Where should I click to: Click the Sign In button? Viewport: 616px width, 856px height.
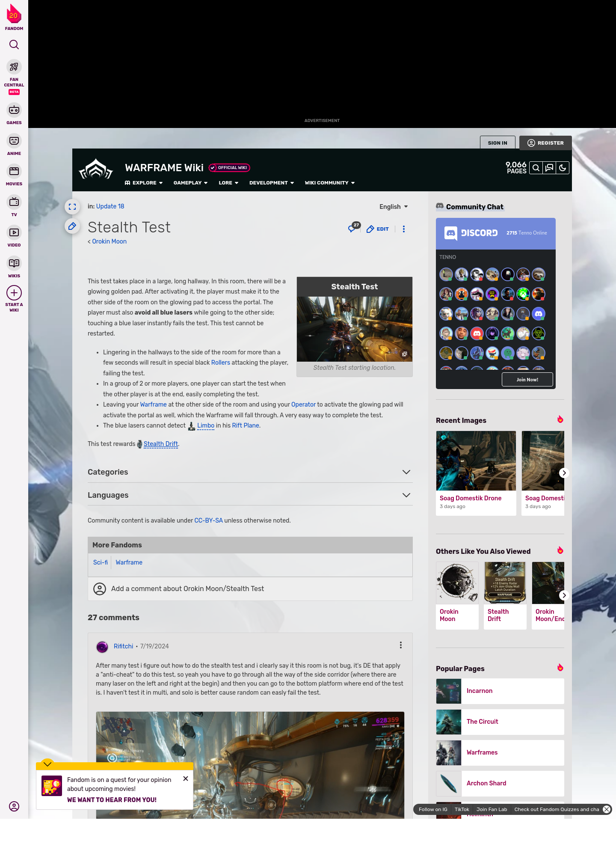(498, 143)
